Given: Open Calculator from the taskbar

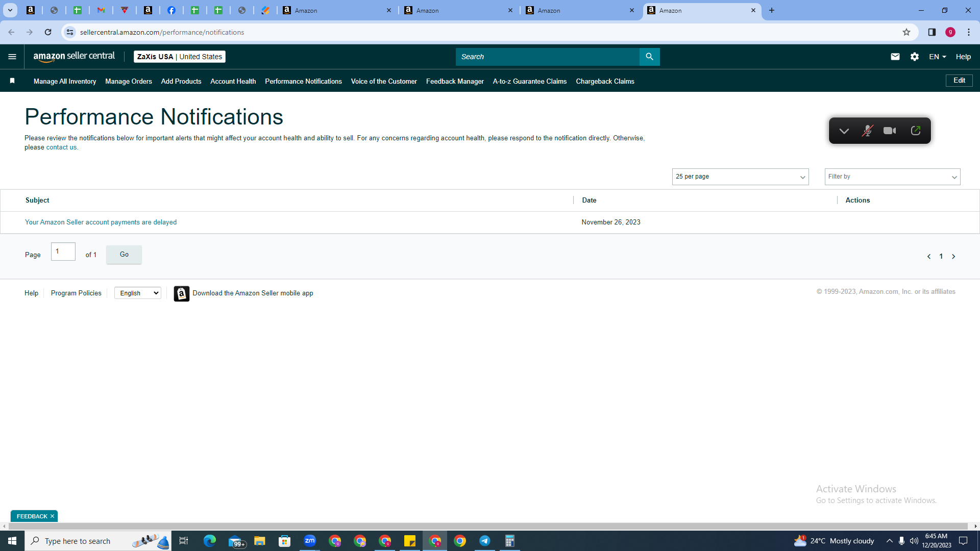Looking at the screenshot, I should pyautogui.click(x=510, y=541).
